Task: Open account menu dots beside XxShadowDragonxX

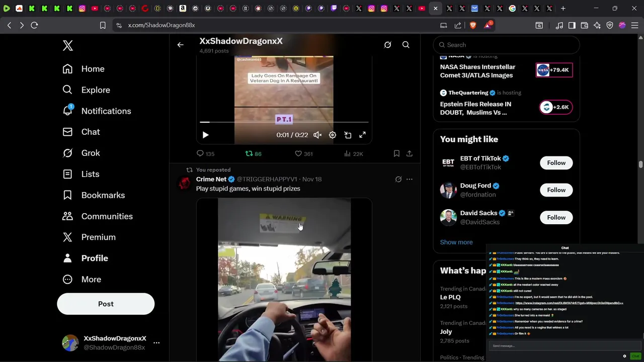Action: coord(156,343)
